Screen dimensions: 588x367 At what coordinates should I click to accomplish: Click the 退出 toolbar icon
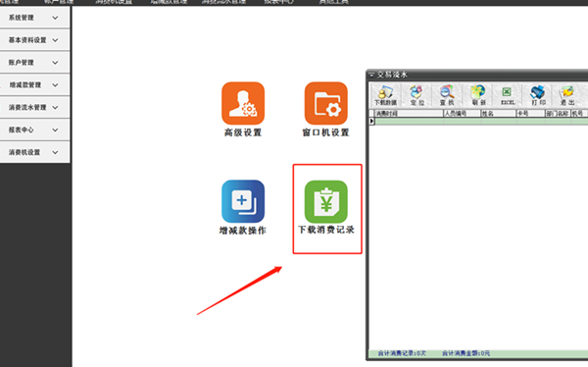point(567,95)
